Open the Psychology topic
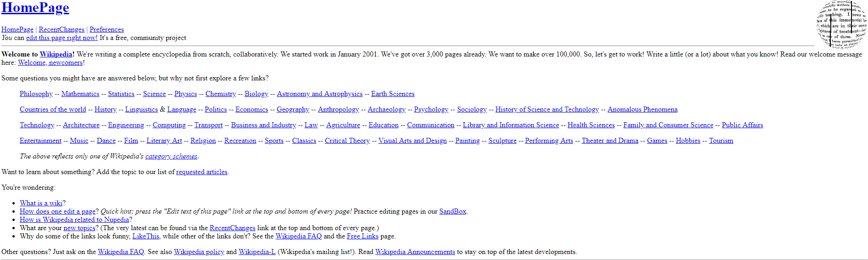 (x=431, y=109)
